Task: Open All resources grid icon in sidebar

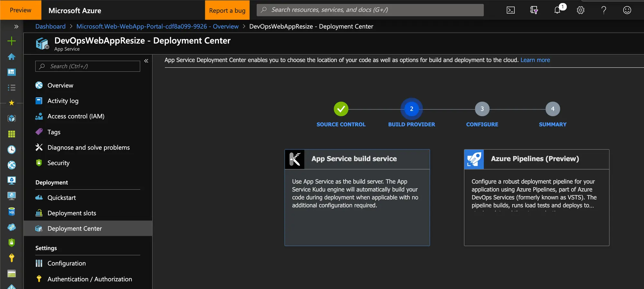Action: point(12,134)
